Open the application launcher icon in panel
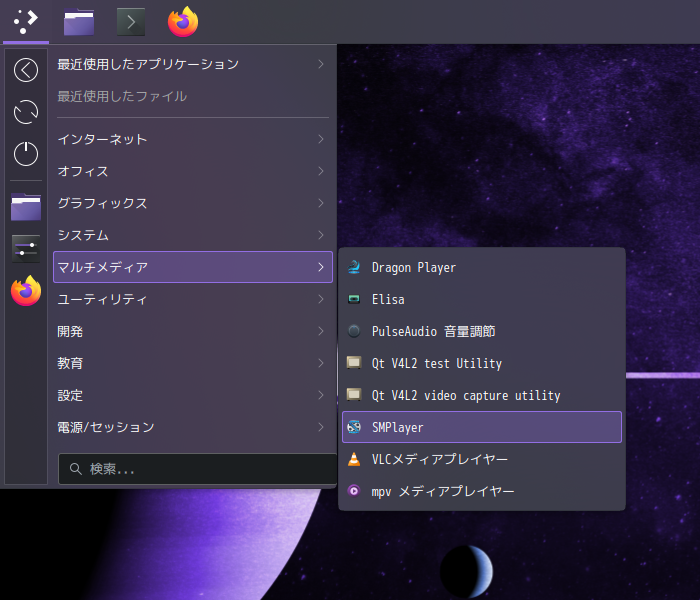This screenshot has width=700, height=600. 25,21
